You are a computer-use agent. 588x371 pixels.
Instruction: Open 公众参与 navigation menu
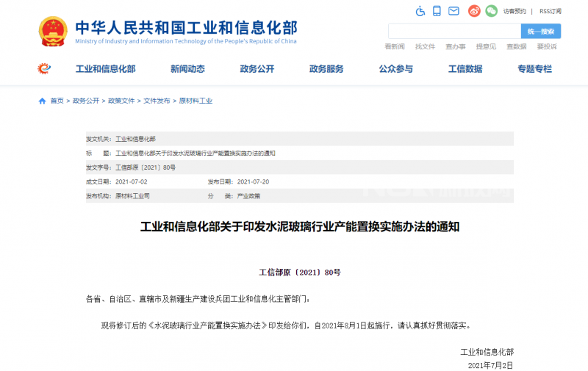pos(395,69)
